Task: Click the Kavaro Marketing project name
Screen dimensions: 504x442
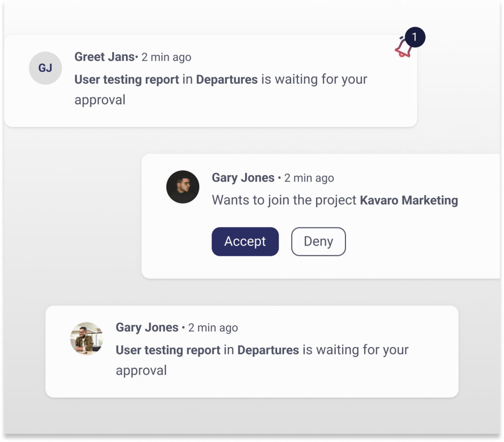Action: [408, 200]
